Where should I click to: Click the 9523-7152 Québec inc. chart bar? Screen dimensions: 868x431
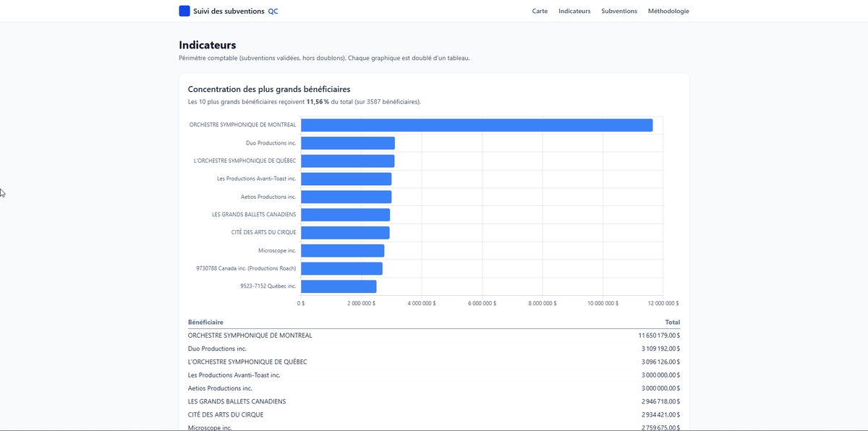click(x=339, y=286)
